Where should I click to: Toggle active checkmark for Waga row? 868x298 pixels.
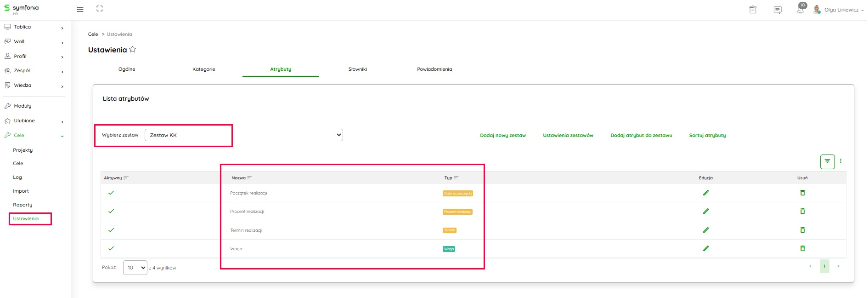[x=111, y=248]
